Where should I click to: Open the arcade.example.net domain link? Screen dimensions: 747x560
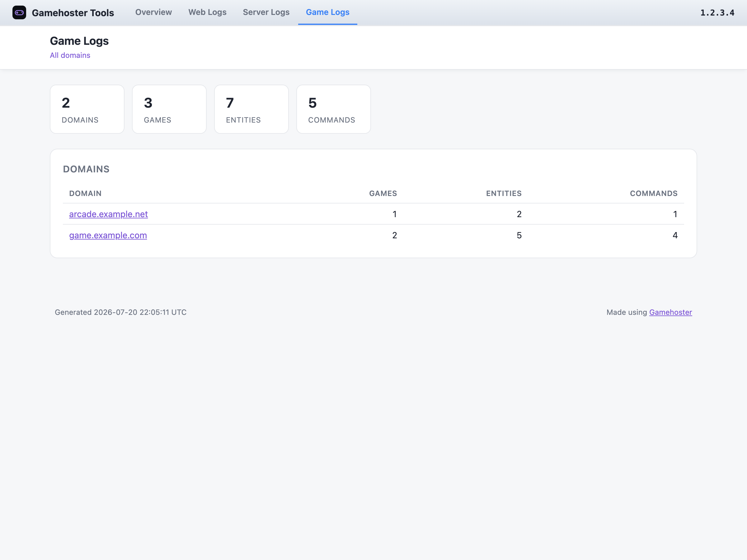tap(108, 214)
